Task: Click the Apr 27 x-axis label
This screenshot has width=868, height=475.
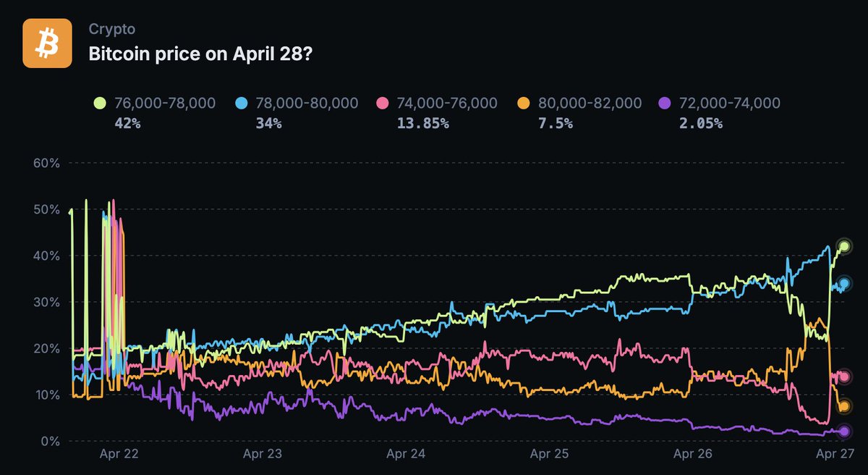Action: click(836, 454)
